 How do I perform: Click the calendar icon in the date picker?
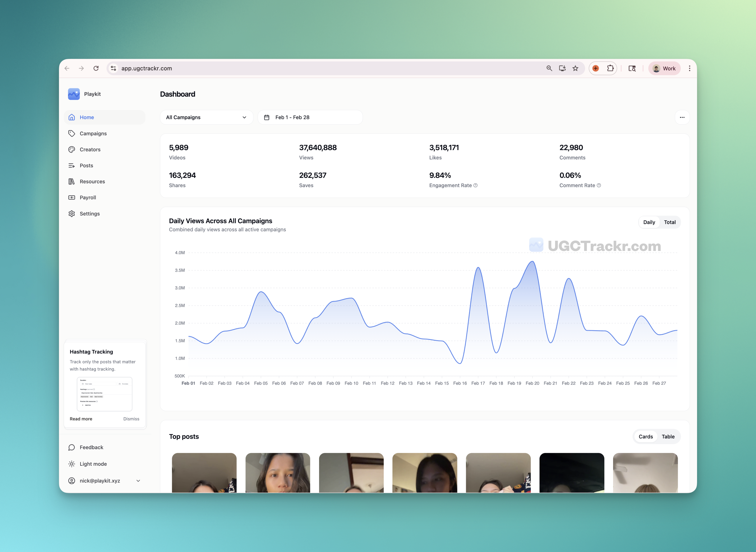tap(267, 117)
